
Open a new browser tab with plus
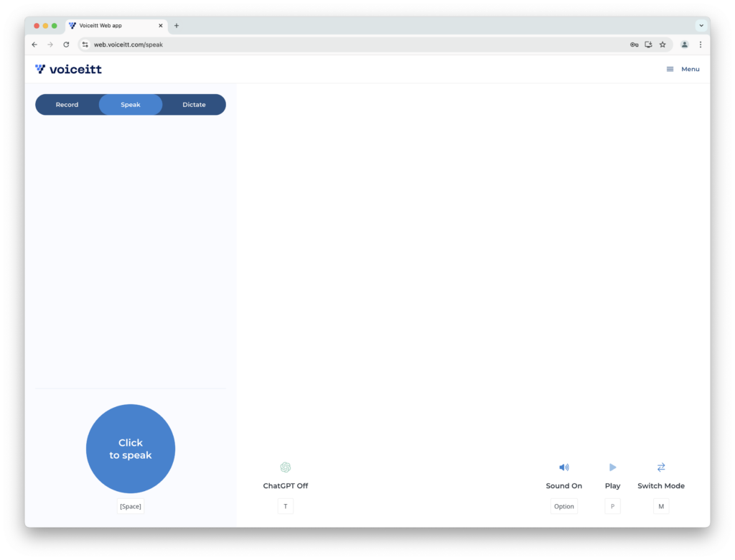point(177,26)
